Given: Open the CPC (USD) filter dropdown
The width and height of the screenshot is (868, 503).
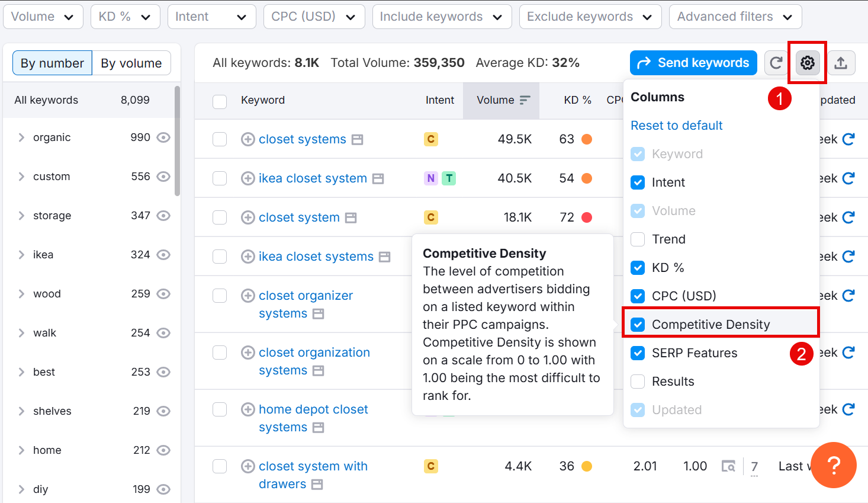Looking at the screenshot, I should 314,17.
